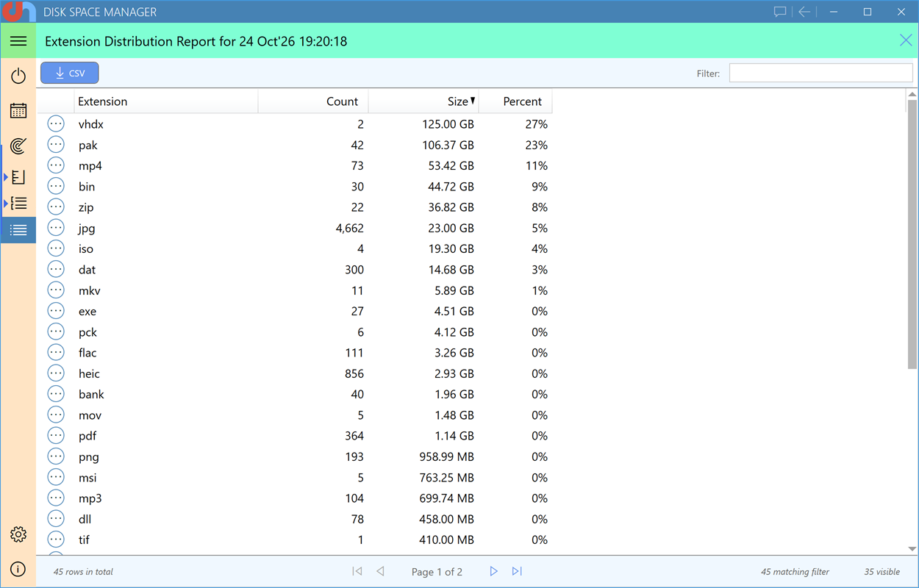919x588 pixels.
Task: Click the back arrow in title bar
Action: (x=804, y=12)
